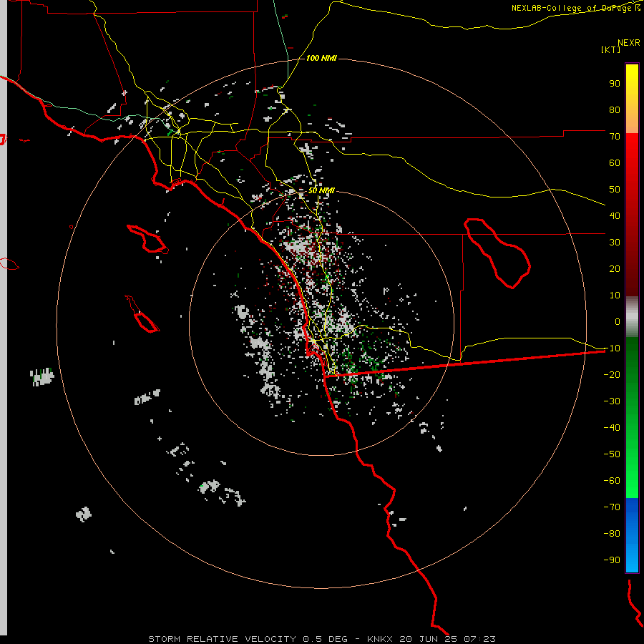Click the 50 NMI range ring label
This screenshot has width=644, height=644.
click(x=321, y=190)
